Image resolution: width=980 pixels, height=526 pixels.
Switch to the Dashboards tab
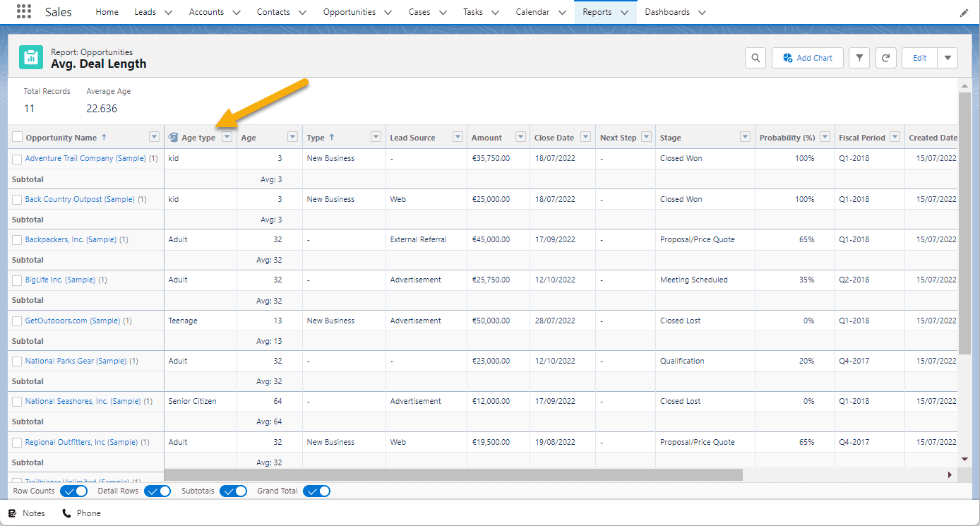coord(668,11)
